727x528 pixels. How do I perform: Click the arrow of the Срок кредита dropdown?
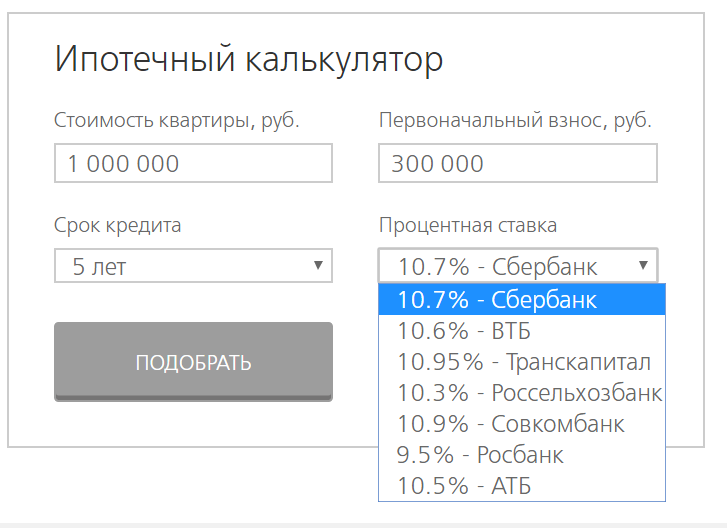click(318, 265)
